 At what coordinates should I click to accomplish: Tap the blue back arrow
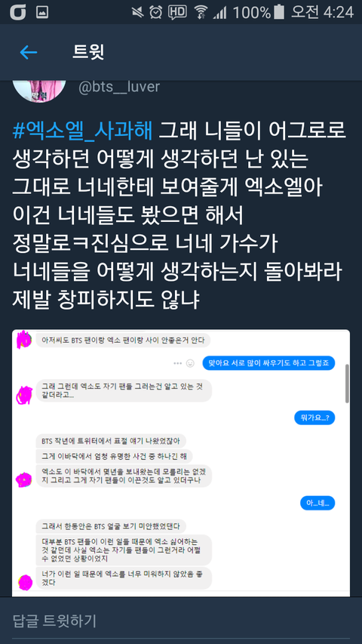[29, 52]
